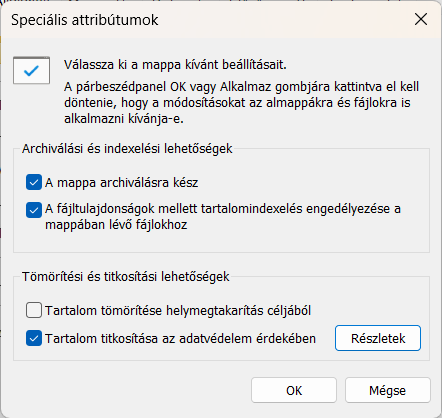This screenshot has height=418, width=442.
Task: Click the 'Tömörítési és titkosítási lehetőségek' group heading
Action: 126,277
